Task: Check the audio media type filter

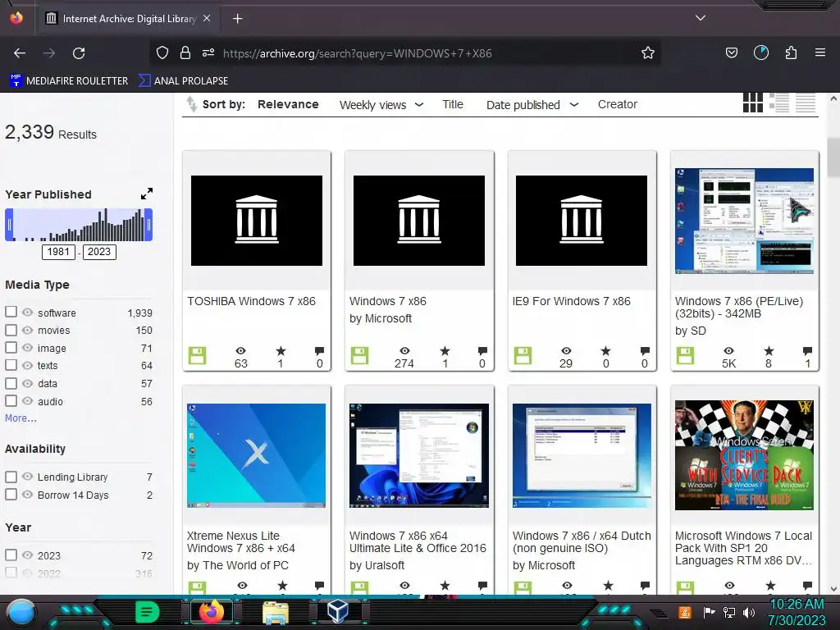Action: [x=11, y=400]
